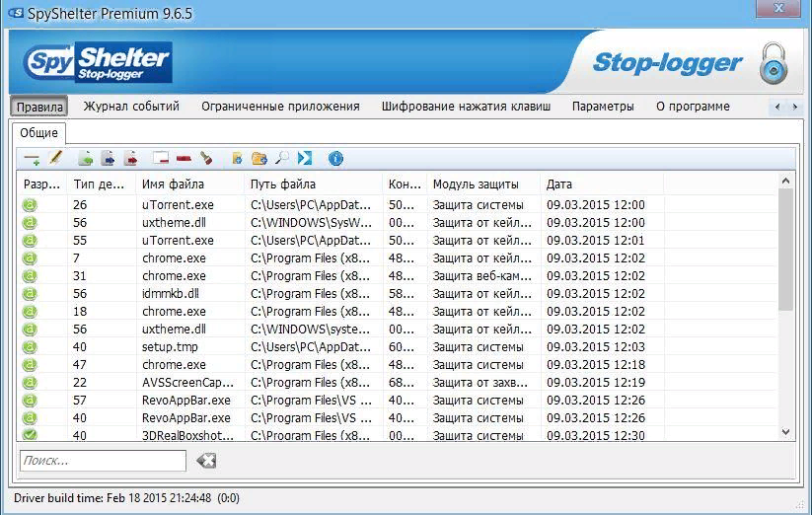The height and width of the screenshot is (515, 812).
Task: Click the C:\WINDOWS\SysW... path cell
Action: (x=311, y=223)
